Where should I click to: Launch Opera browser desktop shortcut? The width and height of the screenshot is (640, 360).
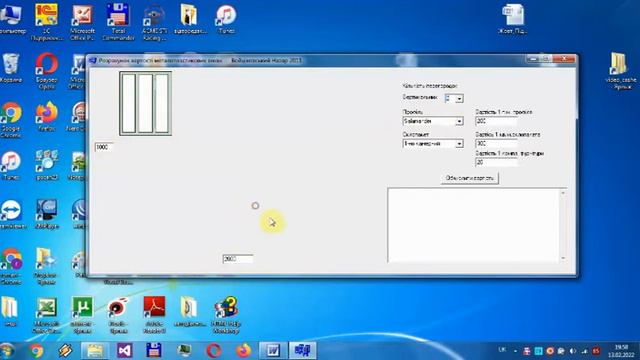pos(46,71)
